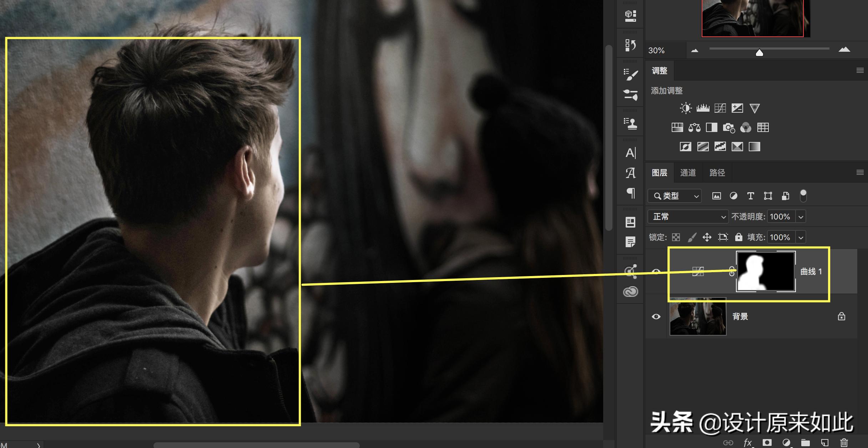The image size is (868, 448).
Task: Add a Photo Filter adjustment
Action: (x=728, y=127)
